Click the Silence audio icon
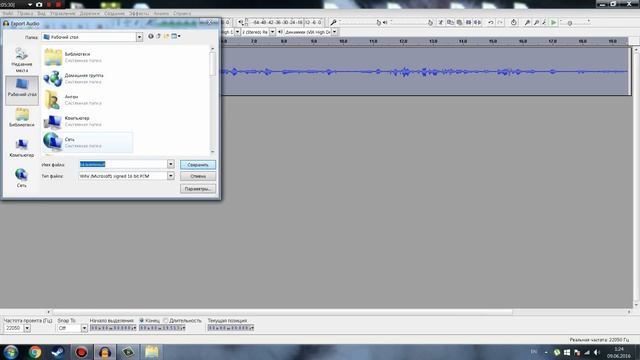This screenshot has height=360, width=640. [477, 22]
